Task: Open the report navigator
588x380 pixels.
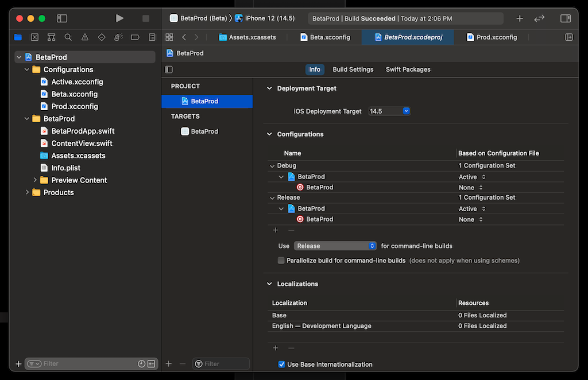Action: point(152,37)
